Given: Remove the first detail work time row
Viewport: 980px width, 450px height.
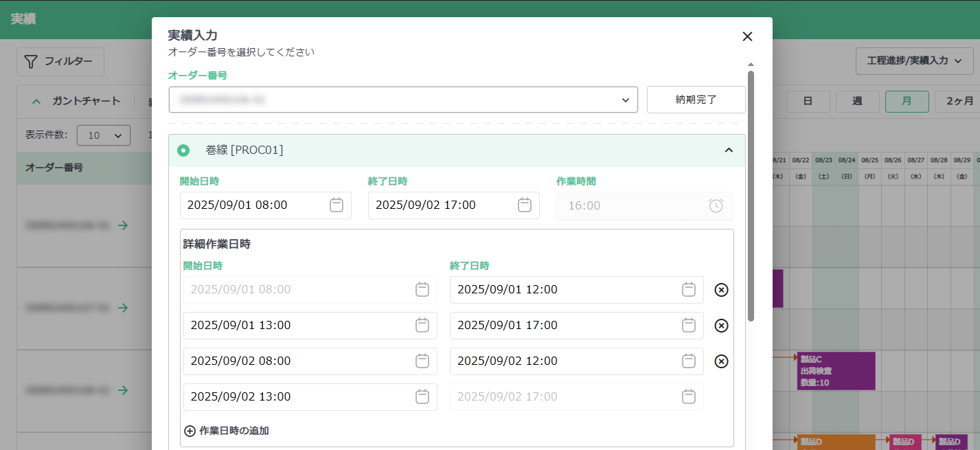Looking at the screenshot, I should [x=721, y=290].
